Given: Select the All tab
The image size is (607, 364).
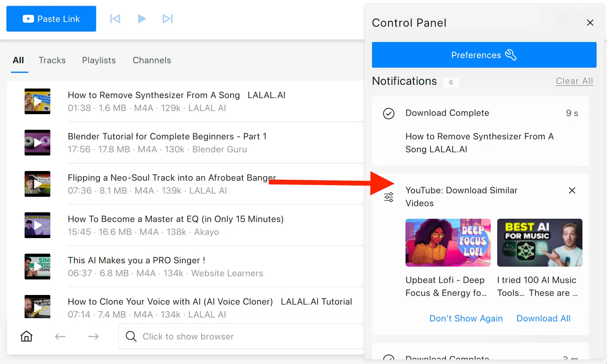Looking at the screenshot, I should point(18,60).
